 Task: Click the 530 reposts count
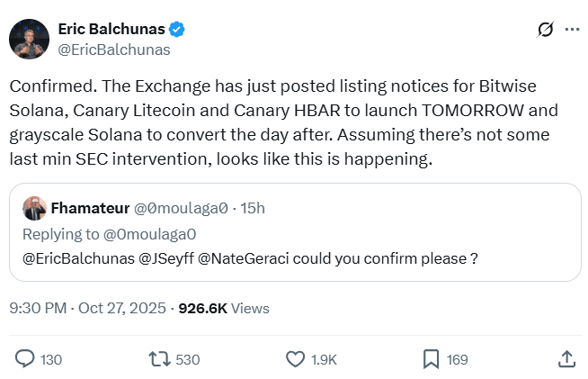188,360
